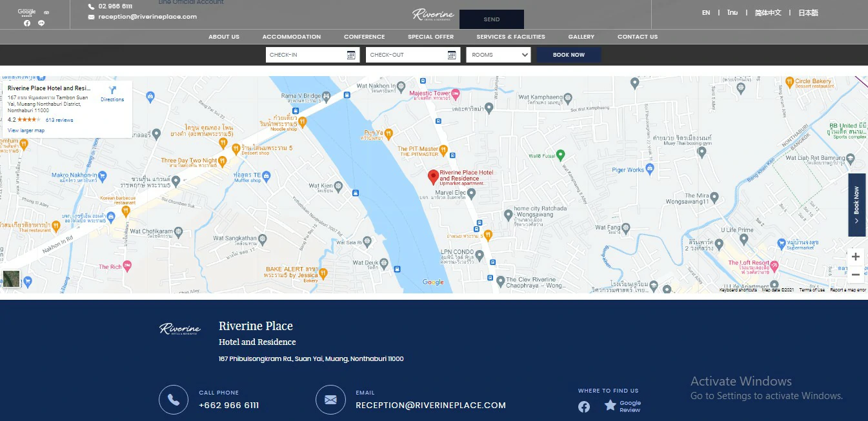Open LINE chat icon in header
868x421 pixels.
[x=41, y=23]
